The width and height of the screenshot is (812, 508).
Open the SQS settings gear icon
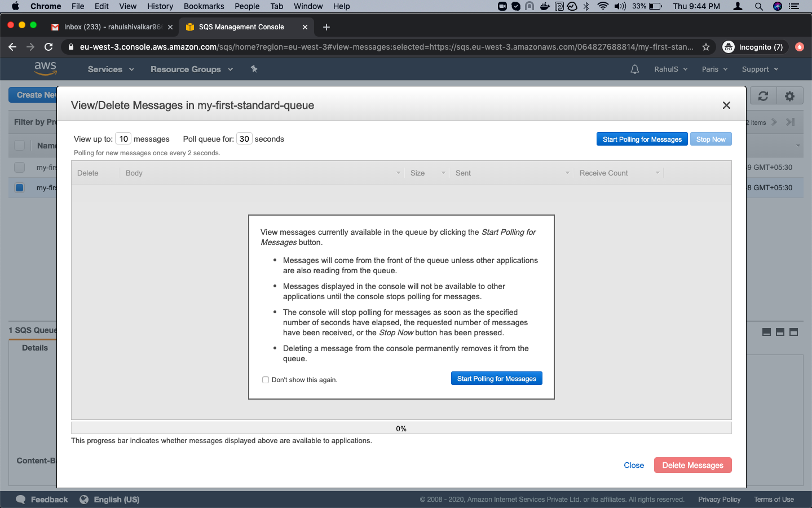point(789,95)
